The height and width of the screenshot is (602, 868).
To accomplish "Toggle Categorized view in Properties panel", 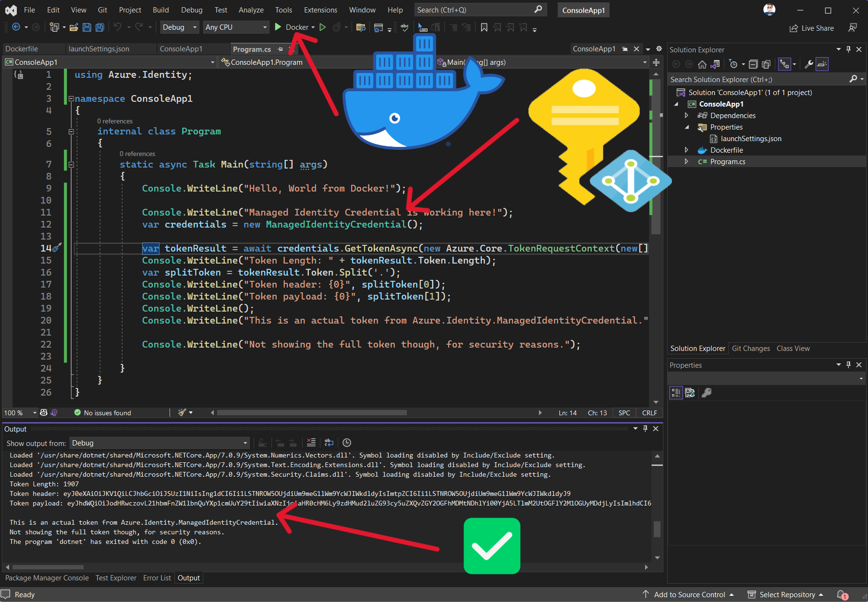I will pyautogui.click(x=676, y=393).
